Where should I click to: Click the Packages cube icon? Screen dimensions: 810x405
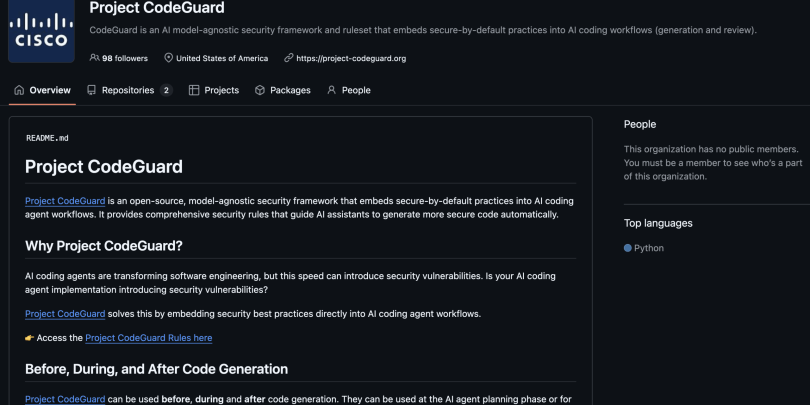click(x=260, y=90)
